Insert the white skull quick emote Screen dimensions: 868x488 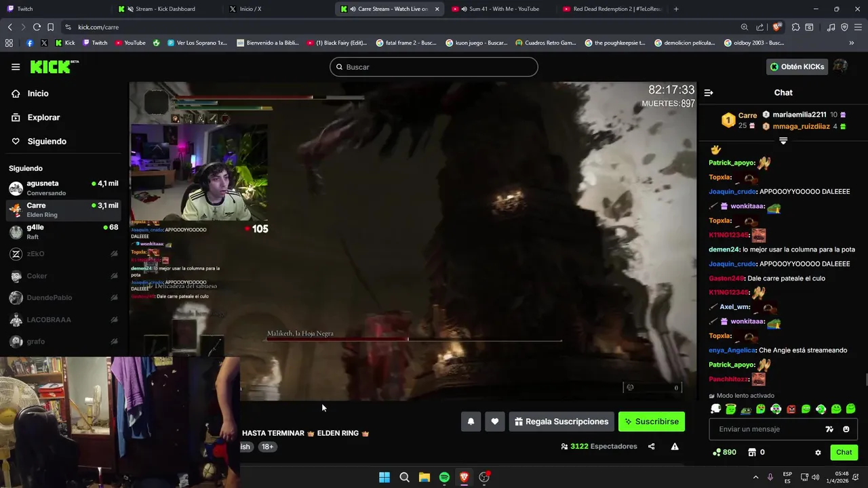(x=715, y=409)
